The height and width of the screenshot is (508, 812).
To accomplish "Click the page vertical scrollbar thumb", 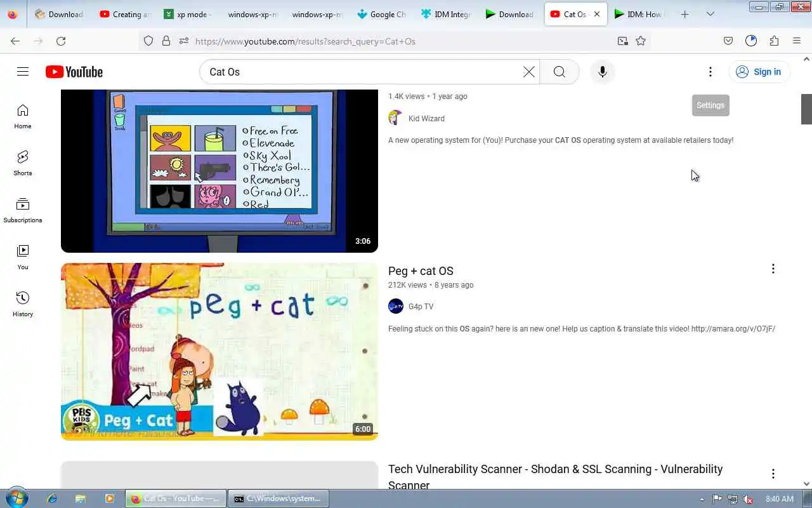I will click(806, 109).
